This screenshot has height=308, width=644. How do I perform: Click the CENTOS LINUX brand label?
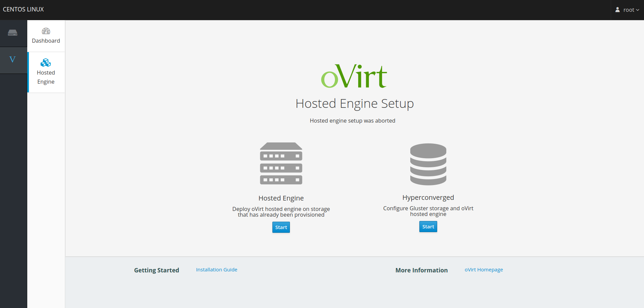[23, 9]
